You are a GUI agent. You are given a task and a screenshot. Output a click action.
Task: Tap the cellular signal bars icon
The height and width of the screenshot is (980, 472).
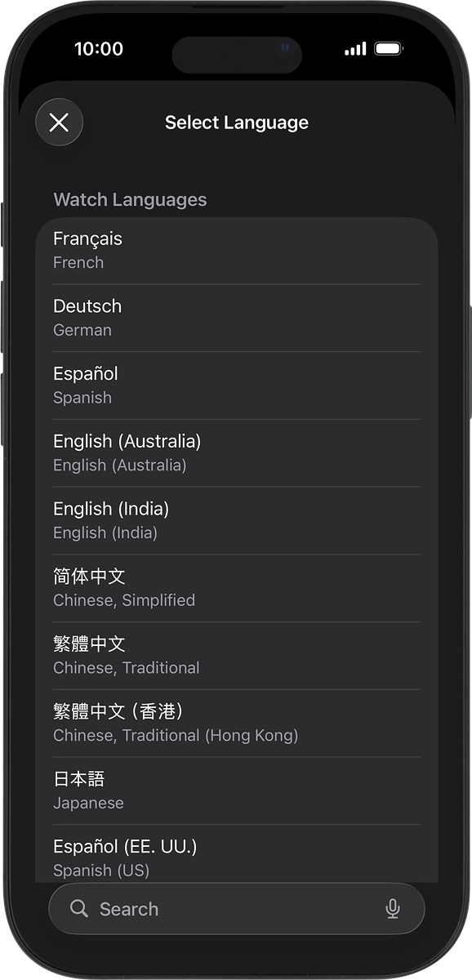354,49
